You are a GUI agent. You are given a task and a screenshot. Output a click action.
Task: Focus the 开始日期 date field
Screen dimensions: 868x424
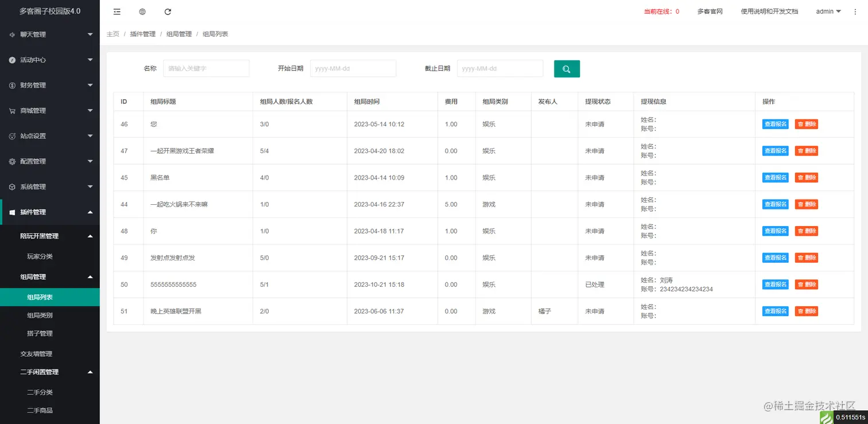click(x=353, y=68)
